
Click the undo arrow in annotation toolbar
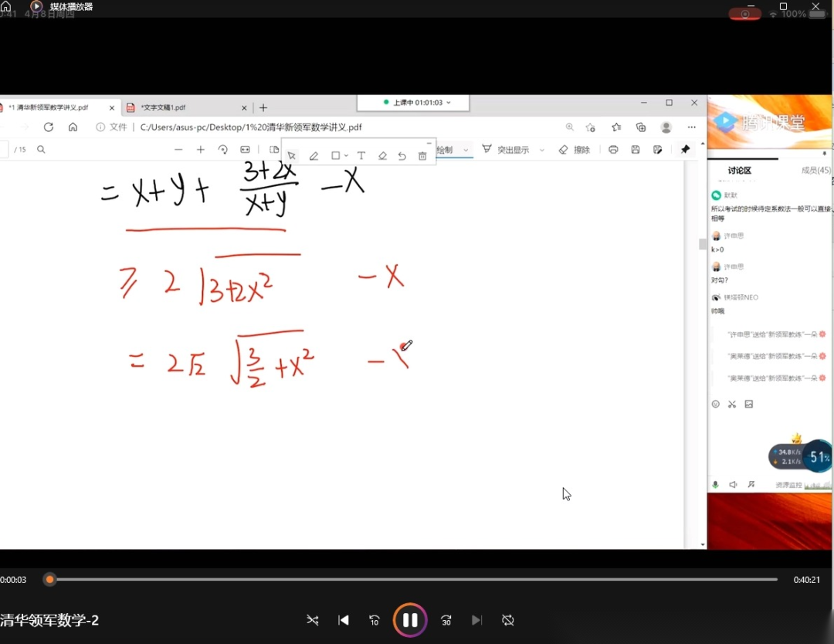click(402, 156)
